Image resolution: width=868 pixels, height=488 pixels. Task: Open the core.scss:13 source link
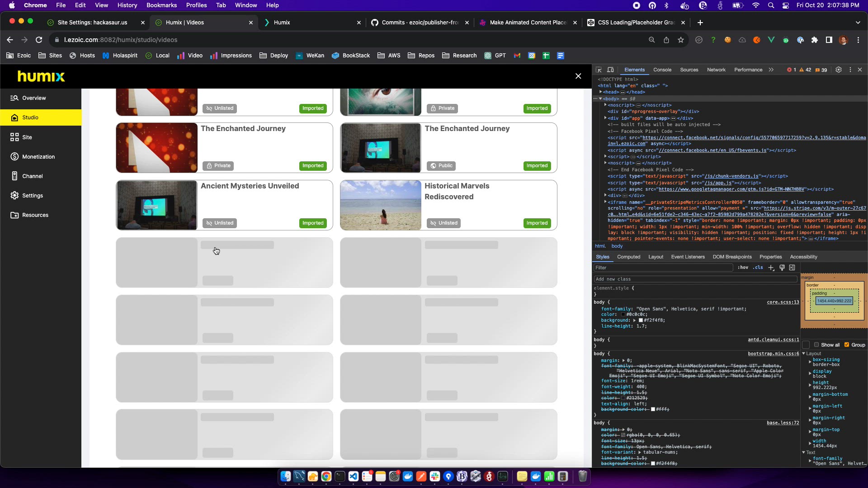(783, 302)
